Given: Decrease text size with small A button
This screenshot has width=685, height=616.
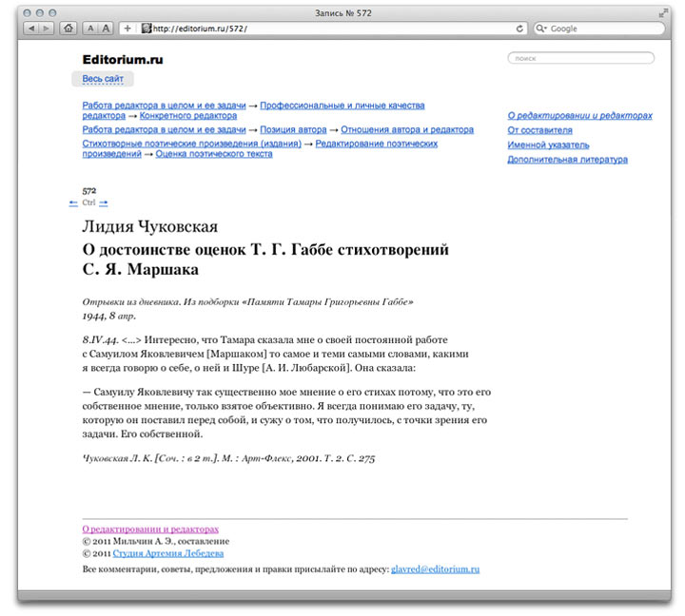Looking at the screenshot, I should [x=89, y=29].
